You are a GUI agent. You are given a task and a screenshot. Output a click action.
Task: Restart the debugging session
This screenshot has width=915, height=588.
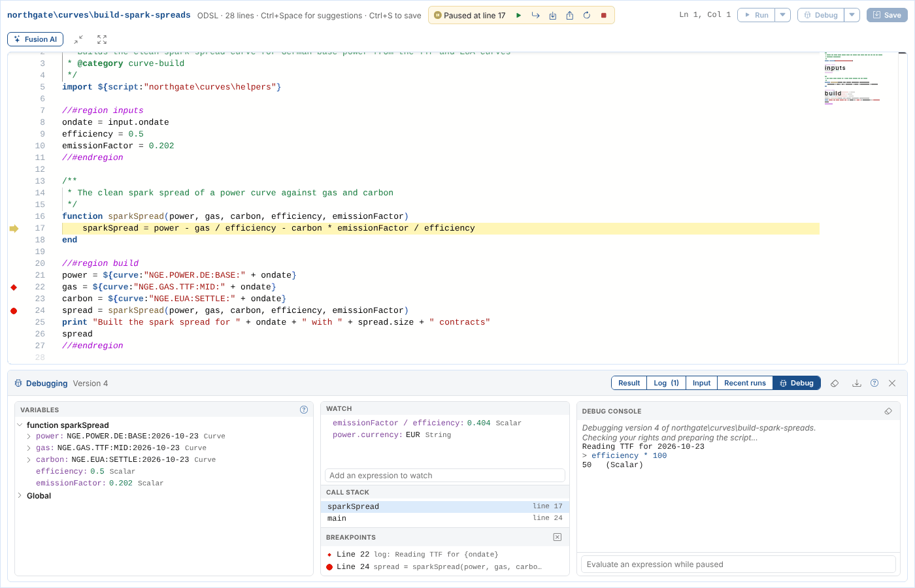[x=587, y=15]
